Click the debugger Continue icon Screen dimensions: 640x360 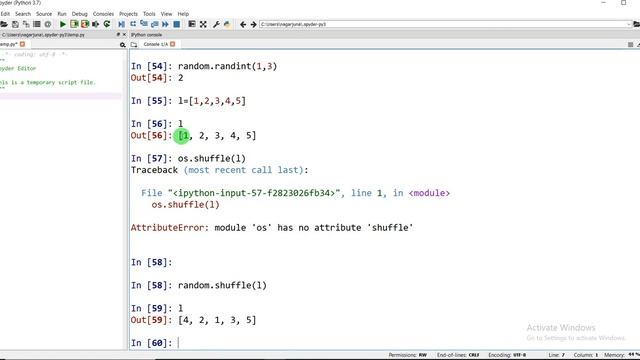[x=165, y=24]
